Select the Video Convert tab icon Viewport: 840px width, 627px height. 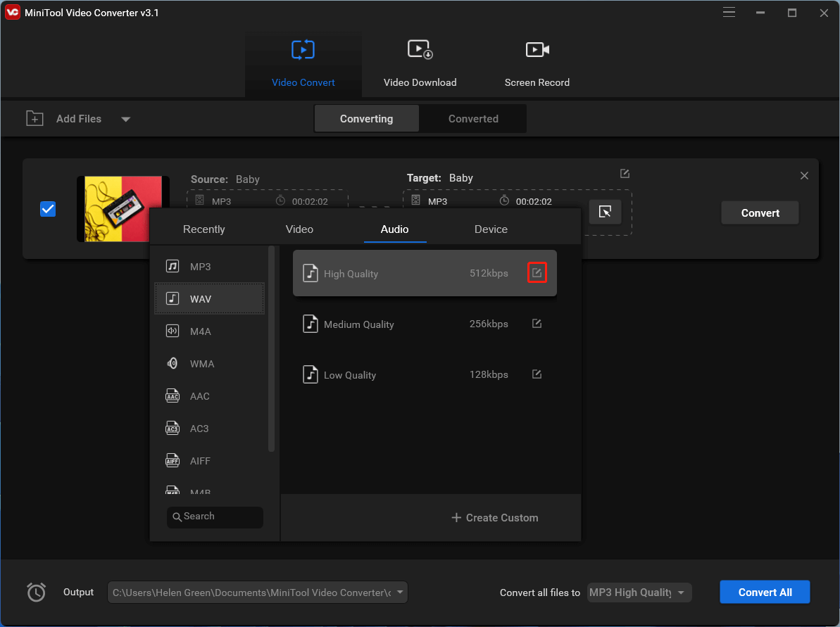(303, 49)
